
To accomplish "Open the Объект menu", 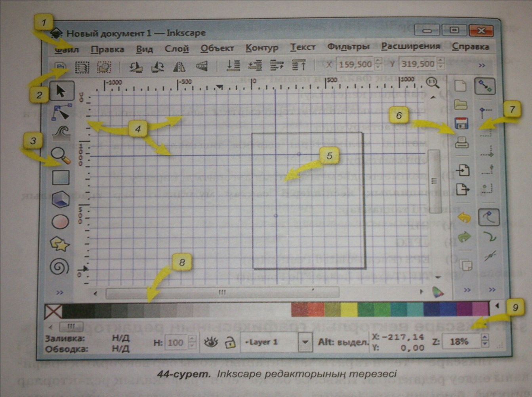I will click(217, 48).
